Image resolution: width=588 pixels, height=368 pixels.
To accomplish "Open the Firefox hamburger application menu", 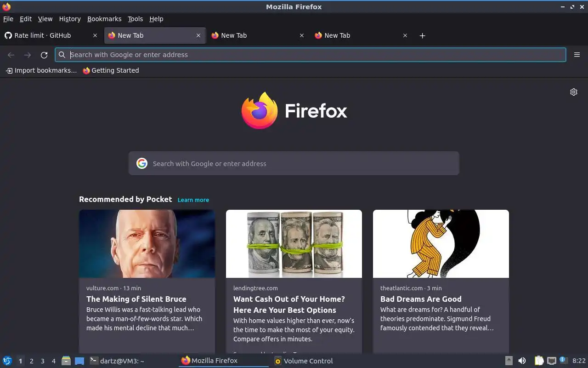I will coord(577,55).
